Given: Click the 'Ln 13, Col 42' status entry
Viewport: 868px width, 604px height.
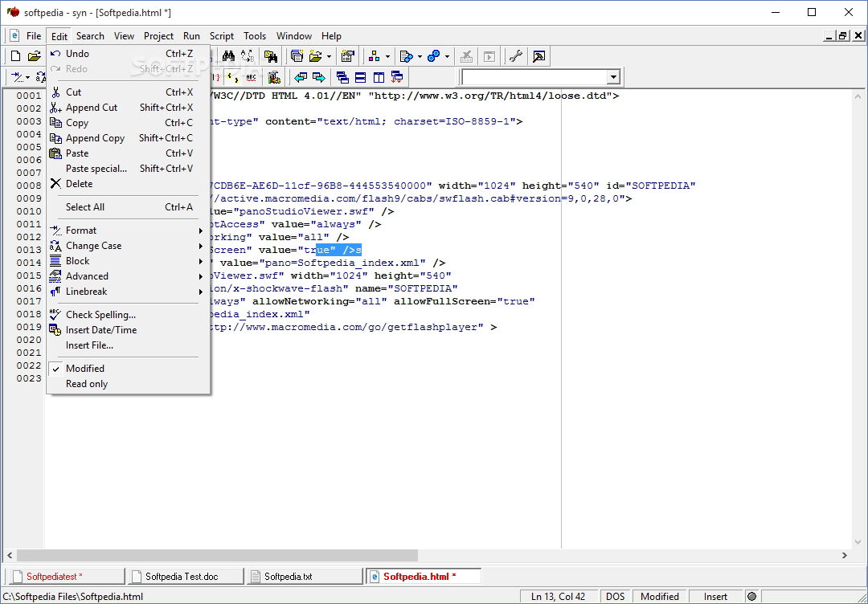Looking at the screenshot, I should click(x=558, y=596).
